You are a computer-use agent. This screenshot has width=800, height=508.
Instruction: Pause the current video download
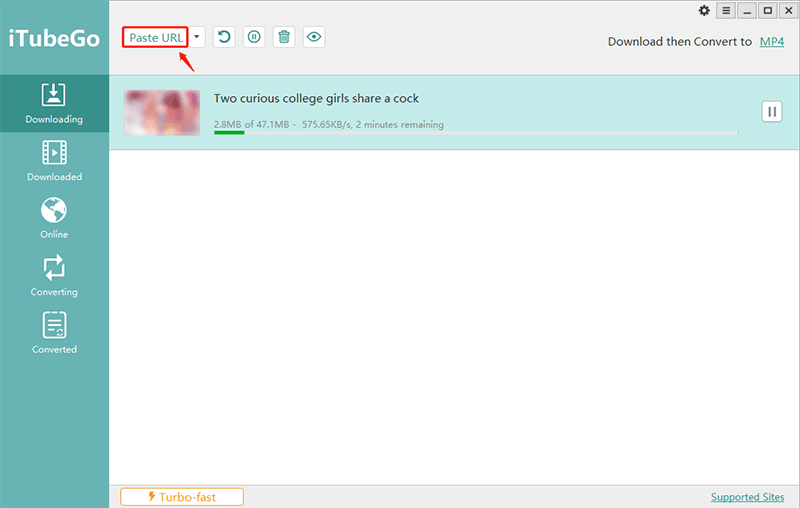pyautogui.click(x=772, y=112)
